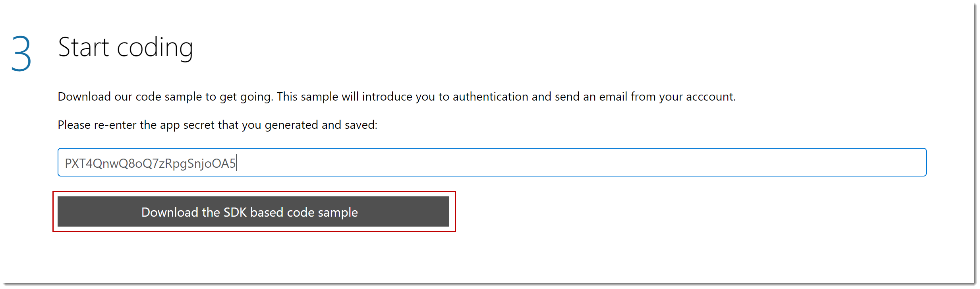Viewport: 980px width, 289px height.
Task: Click the word Download on the dark button
Action: [170, 212]
